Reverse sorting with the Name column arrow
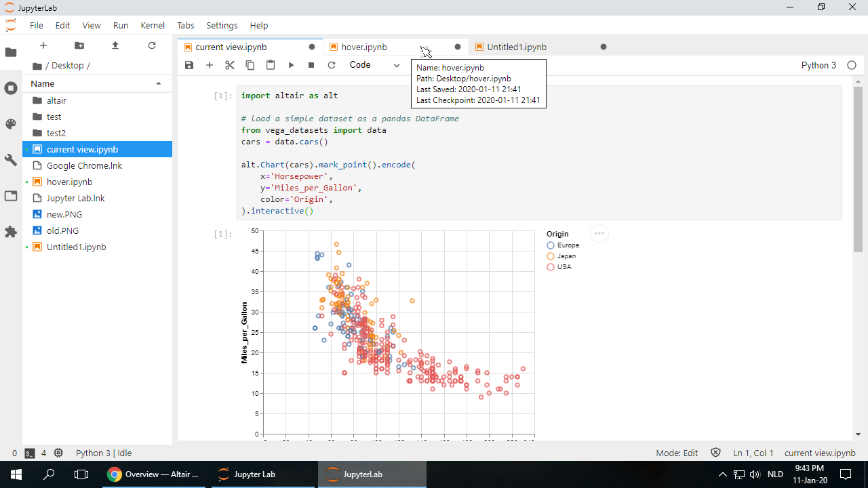The image size is (868, 488). point(158,83)
